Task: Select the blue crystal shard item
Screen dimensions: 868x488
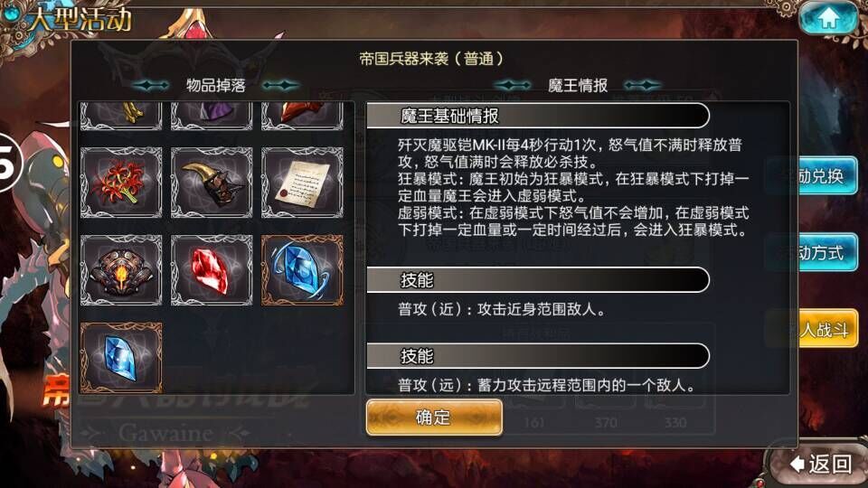Action: tap(121, 358)
